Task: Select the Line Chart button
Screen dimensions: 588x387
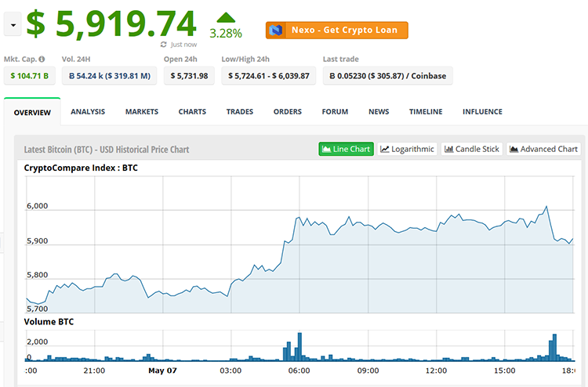Action: [x=346, y=149]
